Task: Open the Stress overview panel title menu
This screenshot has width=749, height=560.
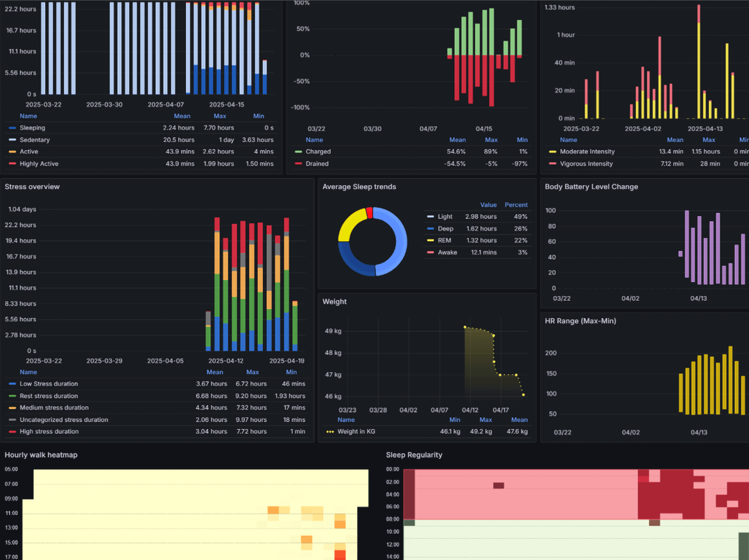Action: click(32, 187)
